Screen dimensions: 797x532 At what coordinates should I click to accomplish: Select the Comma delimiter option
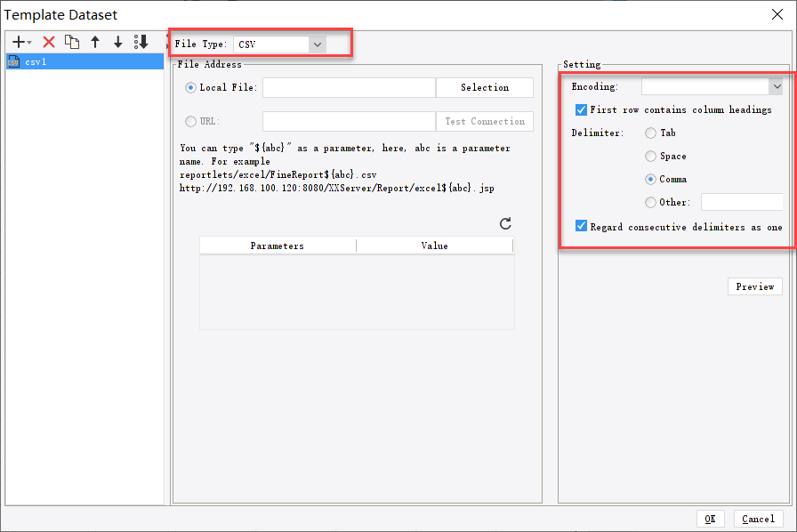[x=650, y=179]
